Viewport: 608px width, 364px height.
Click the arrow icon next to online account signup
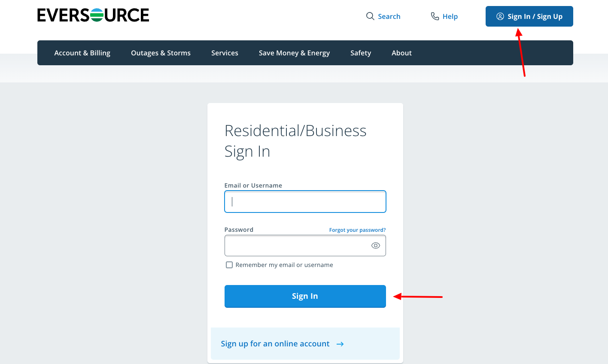340,344
